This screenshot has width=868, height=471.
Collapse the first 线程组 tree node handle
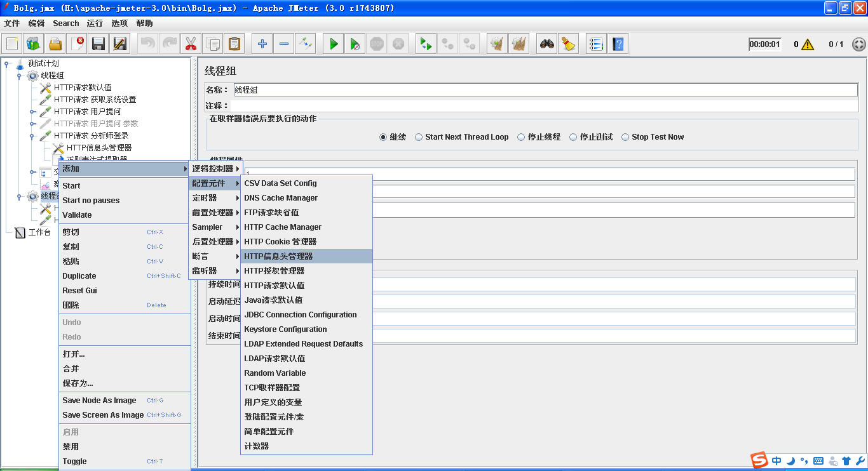point(19,76)
